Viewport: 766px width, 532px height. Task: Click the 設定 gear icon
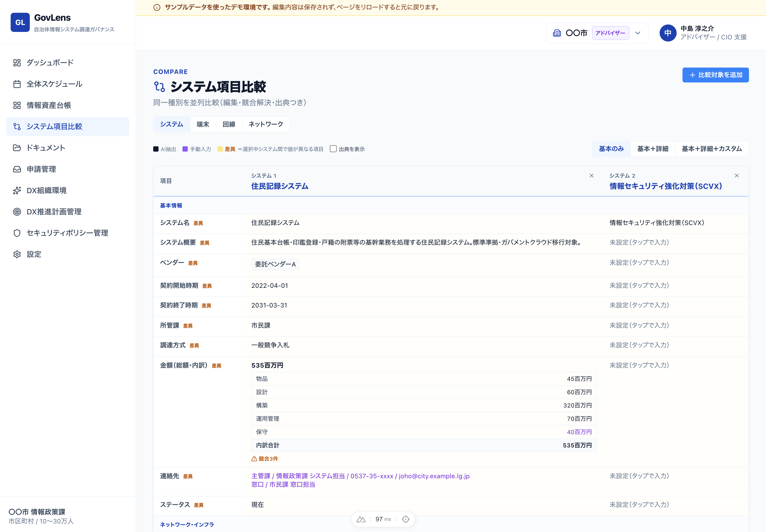click(17, 254)
